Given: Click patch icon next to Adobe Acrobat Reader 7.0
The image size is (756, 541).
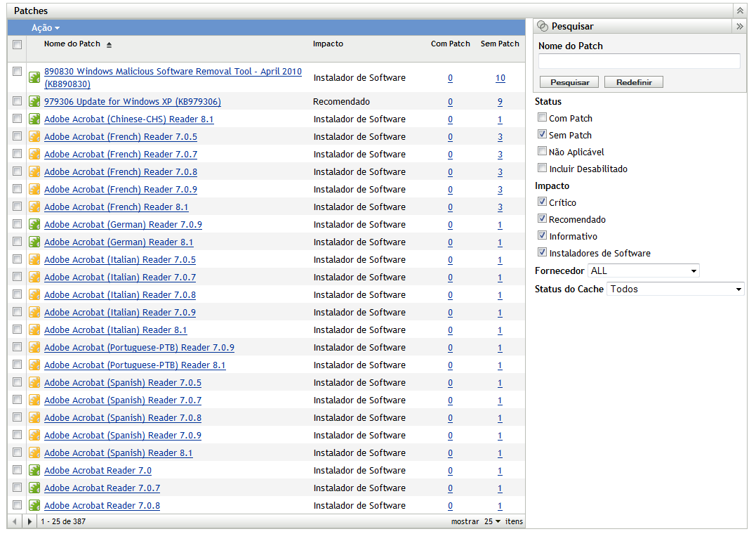Looking at the screenshot, I should tap(34, 470).
